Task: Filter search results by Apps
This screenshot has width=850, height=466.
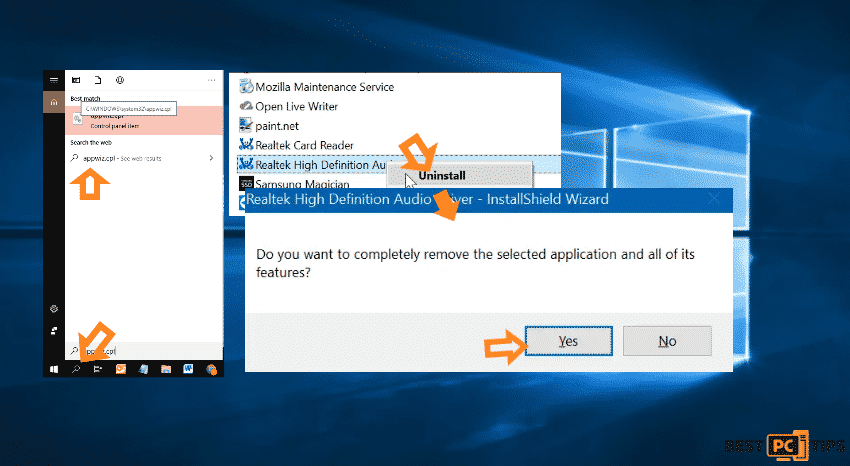Action: coord(76,80)
